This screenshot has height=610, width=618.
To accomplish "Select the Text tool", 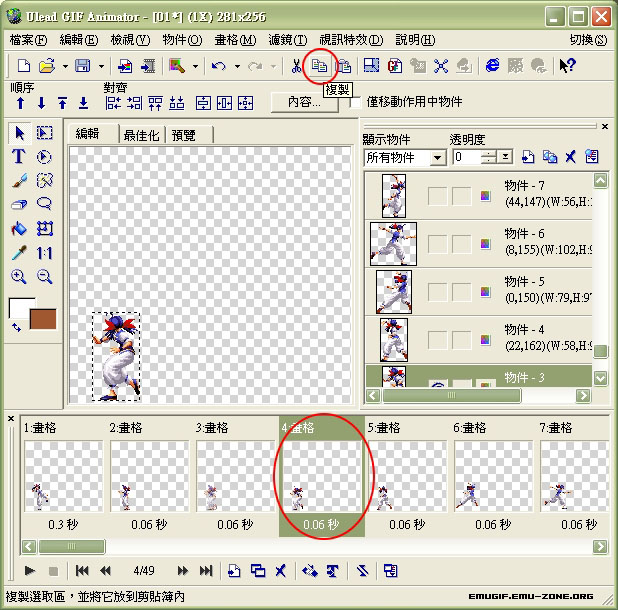I will point(19,156).
